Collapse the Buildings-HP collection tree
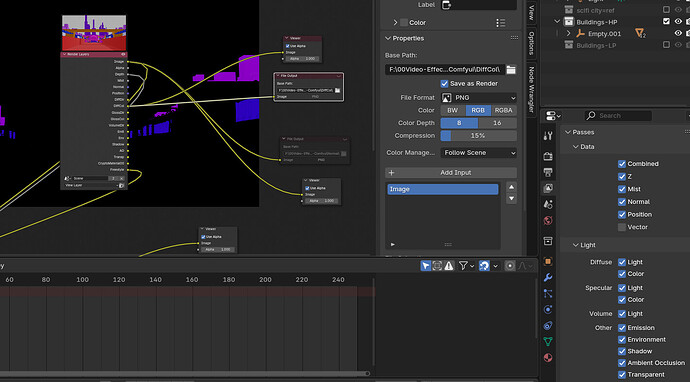The width and height of the screenshot is (690, 382). [x=557, y=22]
